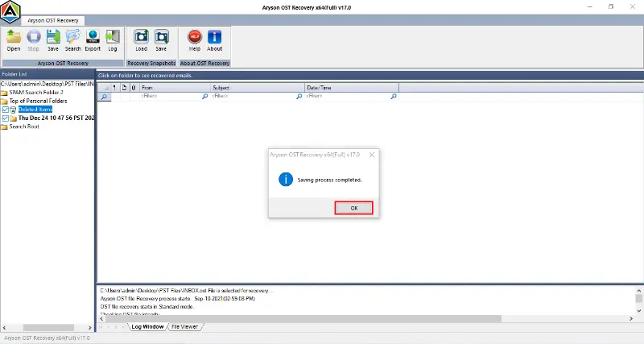This screenshot has height=344, width=644.
Task: Click the Aryson logo at the window corner
Action: 10,11
